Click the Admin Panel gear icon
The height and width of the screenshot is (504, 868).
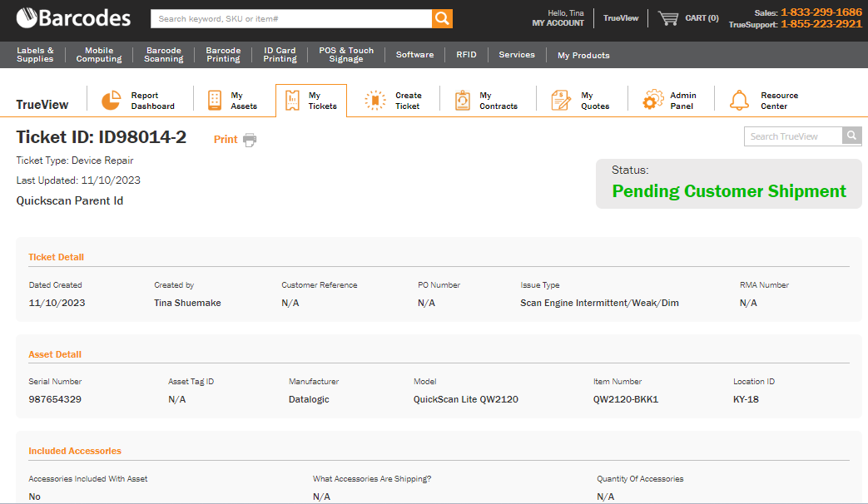click(653, 100)
